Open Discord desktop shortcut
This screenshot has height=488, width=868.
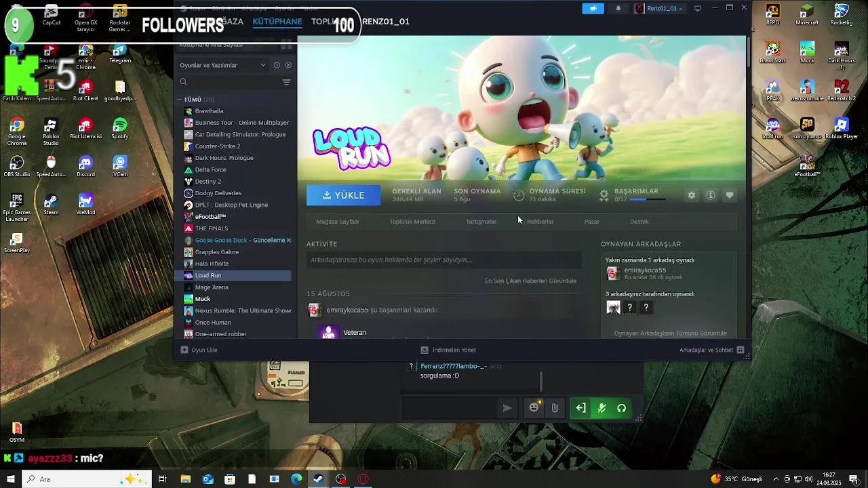point(85,166)
